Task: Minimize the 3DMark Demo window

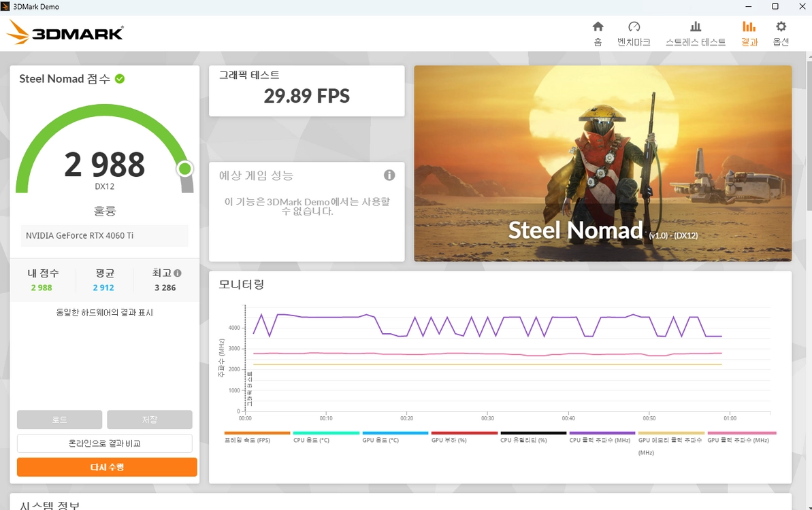Action: (x=748, y=6)
